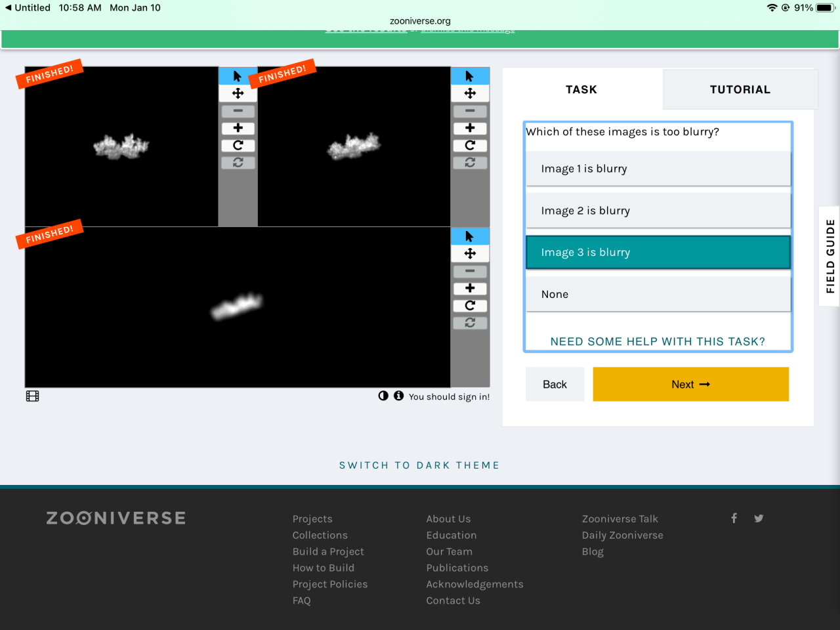Open Our Team link
840x630 pixels.
pos(450,552)
